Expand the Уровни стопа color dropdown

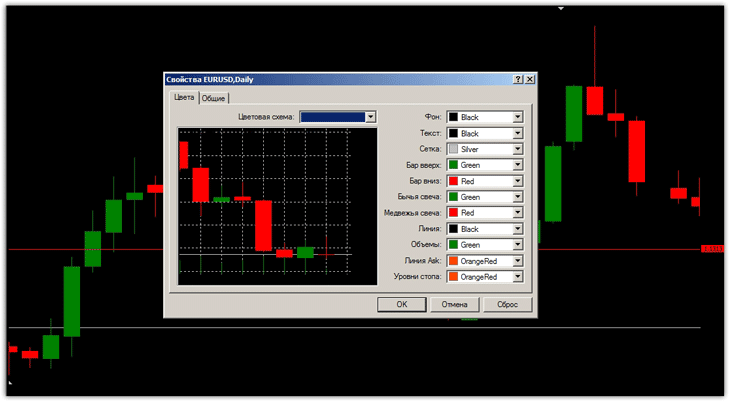518,277
